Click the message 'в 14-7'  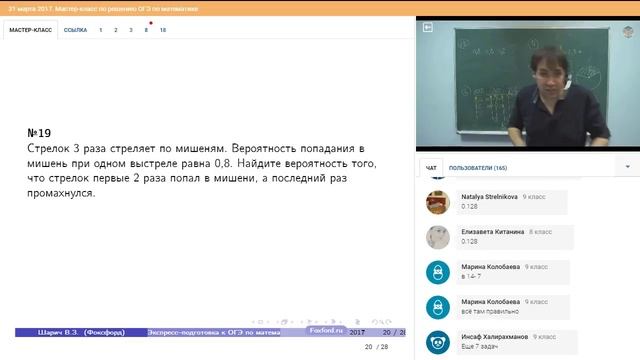(x=471, y=276)
